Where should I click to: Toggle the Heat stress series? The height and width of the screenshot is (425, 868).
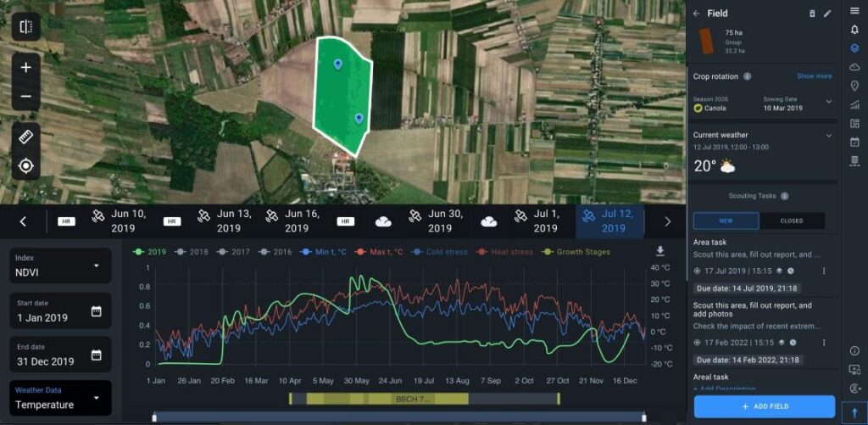(504, 252)
